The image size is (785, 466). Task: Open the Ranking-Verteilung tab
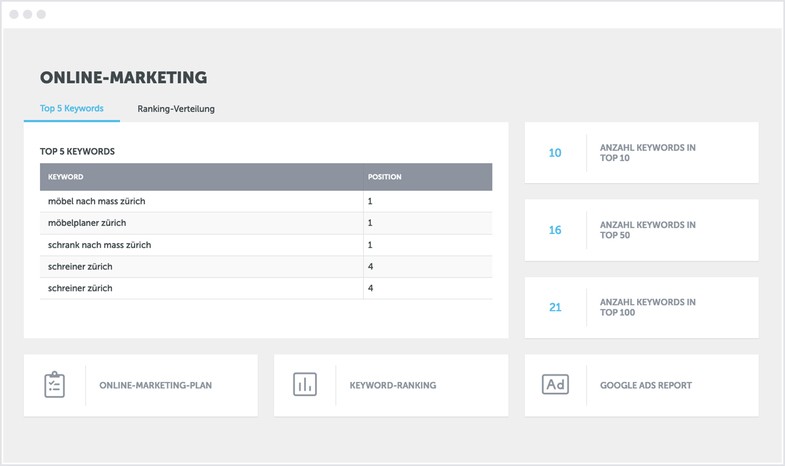point(176,108)
